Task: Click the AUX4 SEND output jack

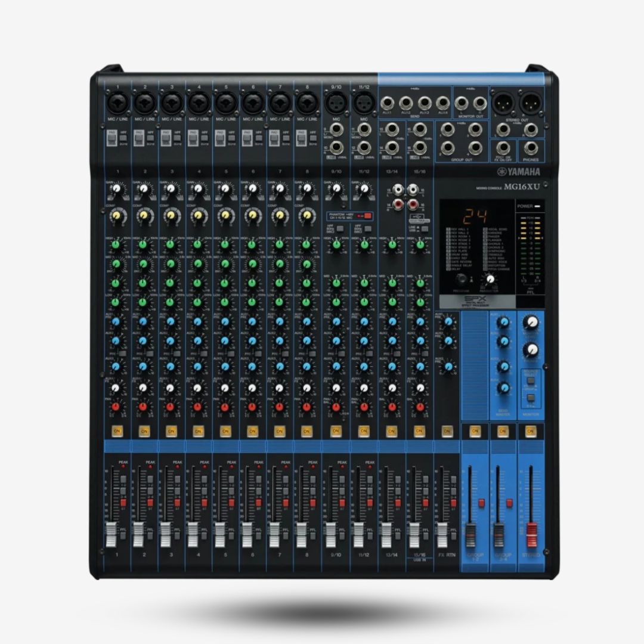Action: (x=442, y=103)
